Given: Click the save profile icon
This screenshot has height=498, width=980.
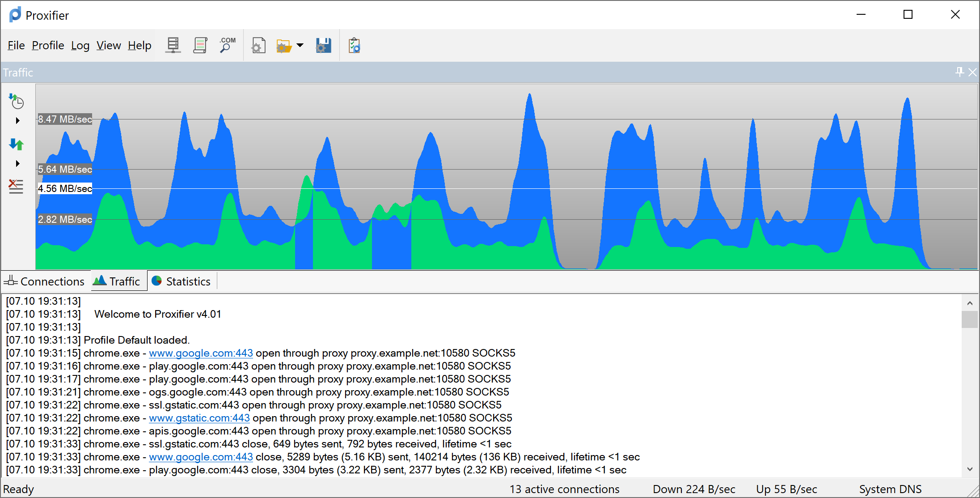Looking at the screenshot, I should pos(324,46).
